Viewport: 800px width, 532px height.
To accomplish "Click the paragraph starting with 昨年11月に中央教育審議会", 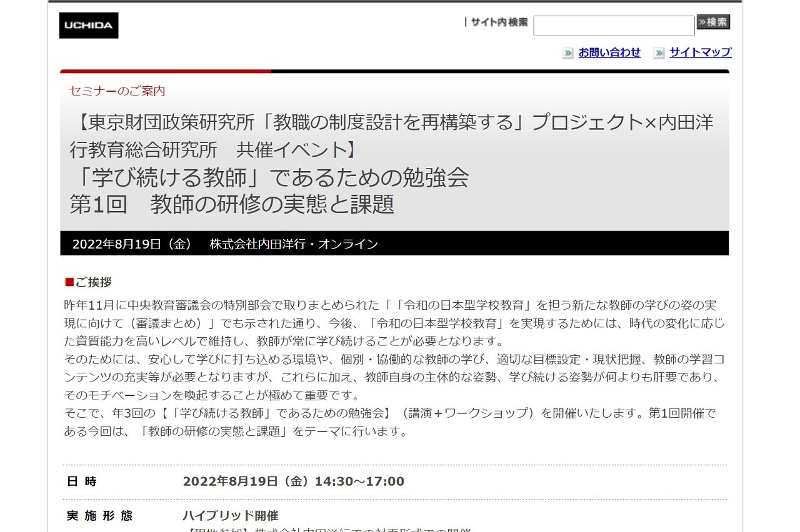I will (x=394, y=323).
